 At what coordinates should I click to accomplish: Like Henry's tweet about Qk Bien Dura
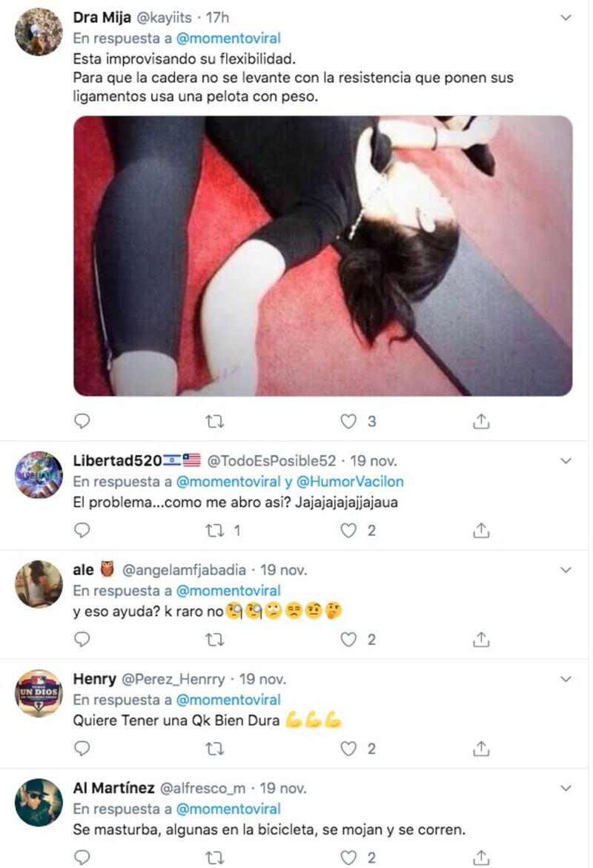[x=348, y=749]
